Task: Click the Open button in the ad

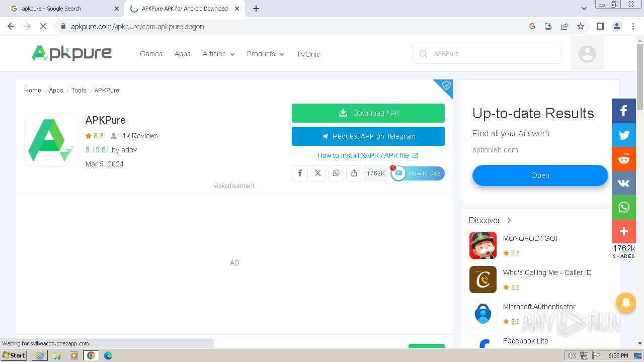Action: (540, 175)
